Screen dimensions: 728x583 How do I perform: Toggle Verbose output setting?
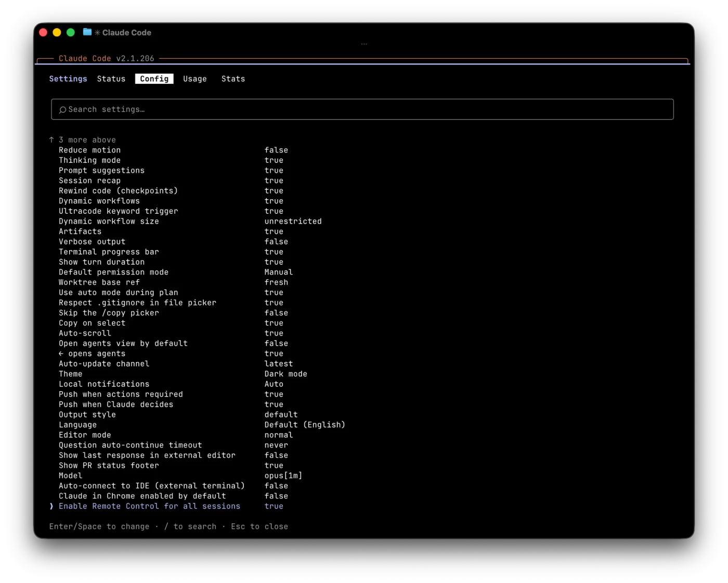click(173, 242)
